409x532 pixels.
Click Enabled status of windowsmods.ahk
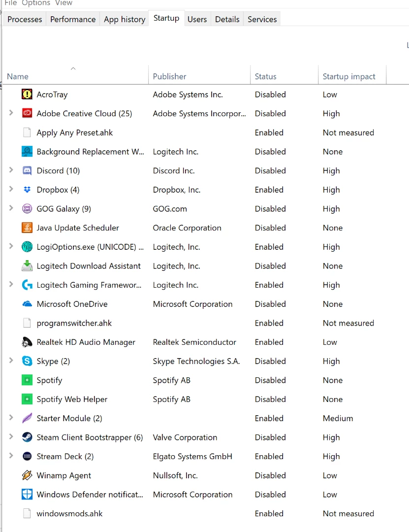269,514
